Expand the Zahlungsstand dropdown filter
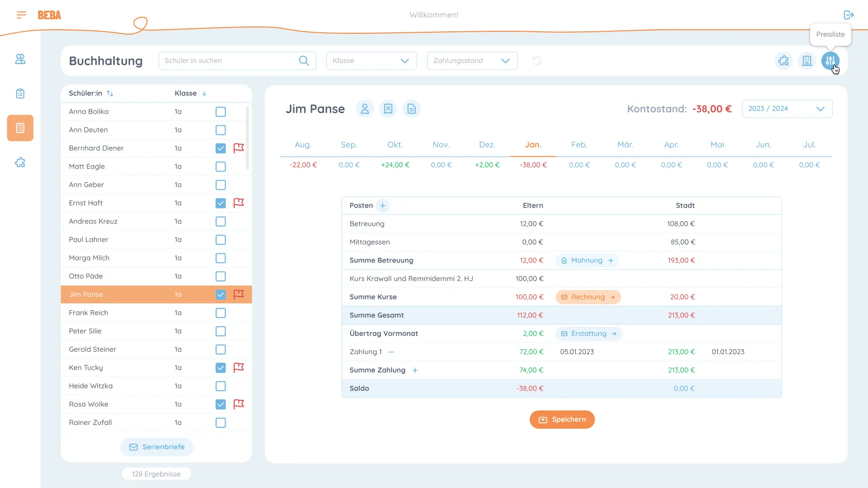The width and height of the screenshot is (868, 488). pyautogui.click(x=472, y=61)
